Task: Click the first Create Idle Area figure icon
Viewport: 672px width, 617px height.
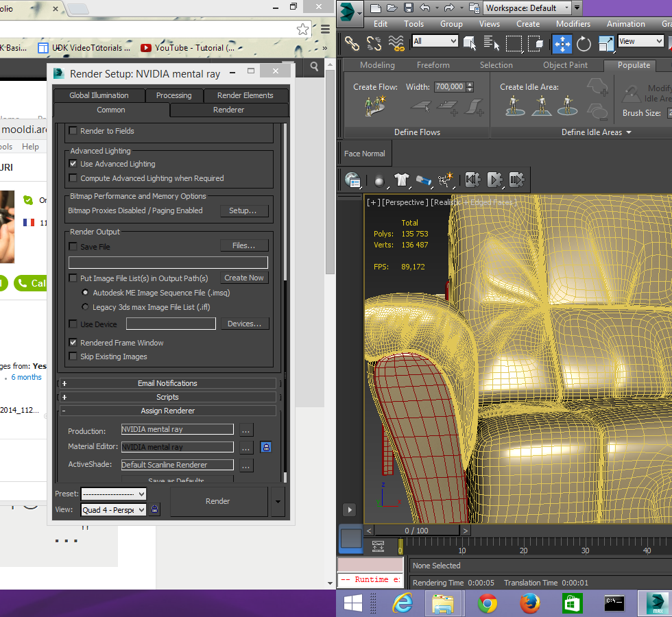Action: pos(515,106)
